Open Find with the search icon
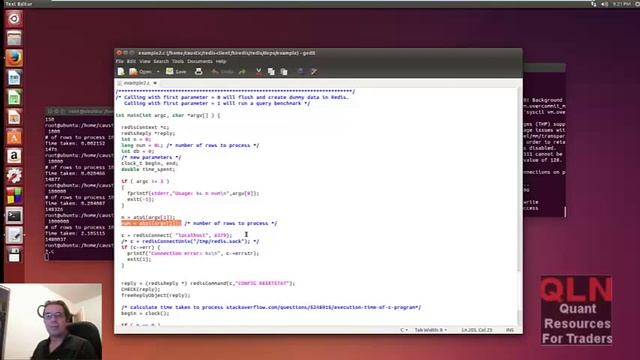640x360 pixels. point(300,72)
